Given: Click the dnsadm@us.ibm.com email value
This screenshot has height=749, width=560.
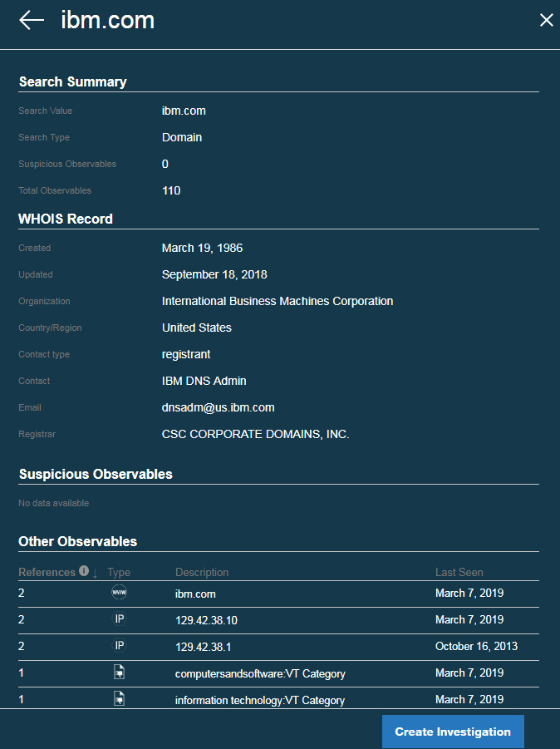Looking at the screenshot, I should (x=218, y=407).
